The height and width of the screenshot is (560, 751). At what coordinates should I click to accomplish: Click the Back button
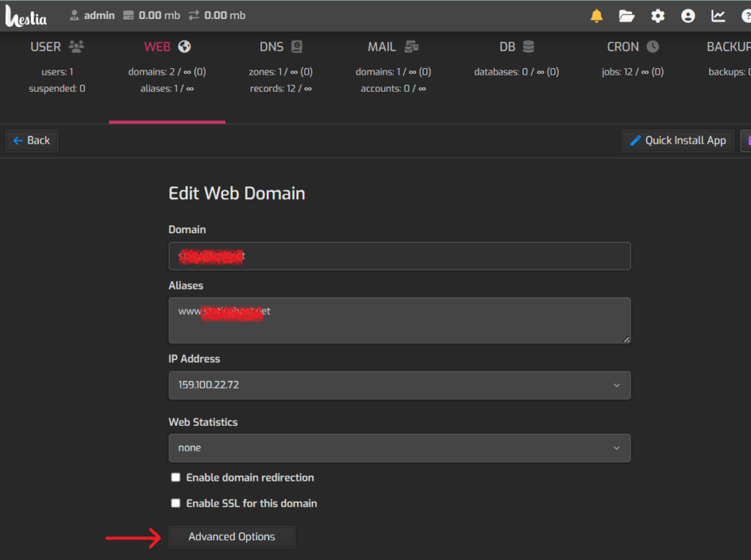pyautogui.click(x=32, y=141)
